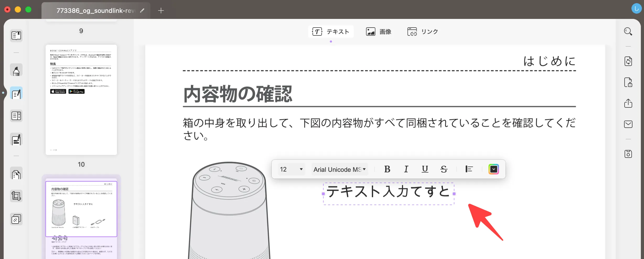The image size is (644, 259).
Task: Select the Edit PDF tool in sidebar
Action: click(x=16, y=93)
